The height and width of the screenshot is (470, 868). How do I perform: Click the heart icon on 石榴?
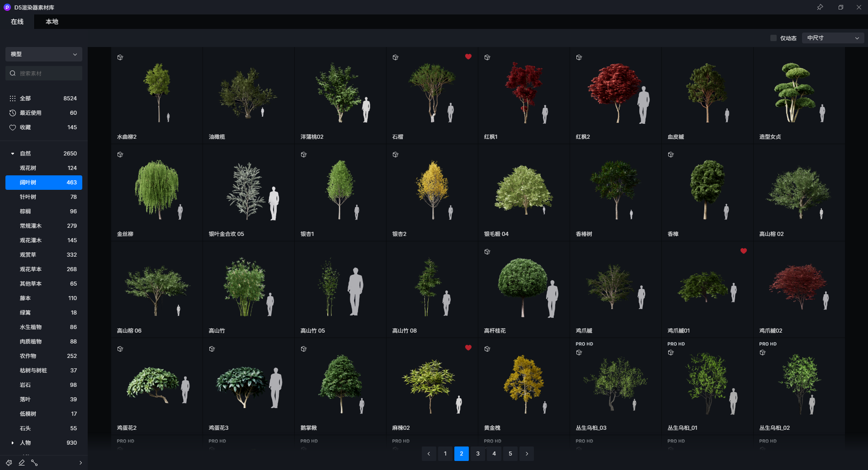468,57
